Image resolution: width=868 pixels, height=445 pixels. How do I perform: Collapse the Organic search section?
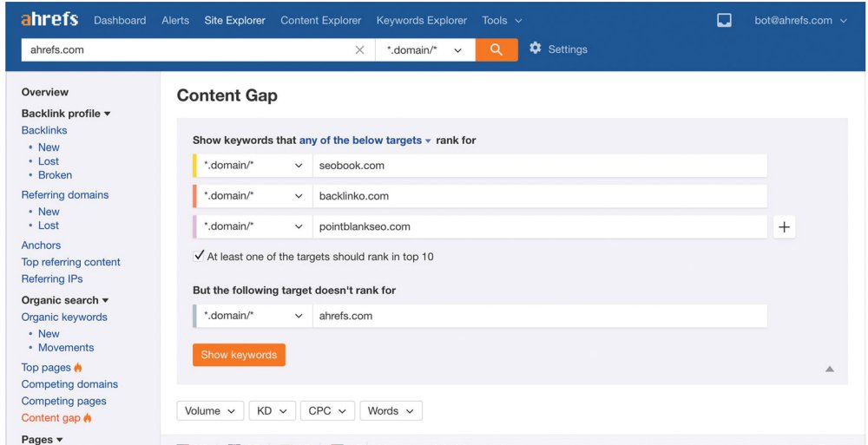point(65,300)
